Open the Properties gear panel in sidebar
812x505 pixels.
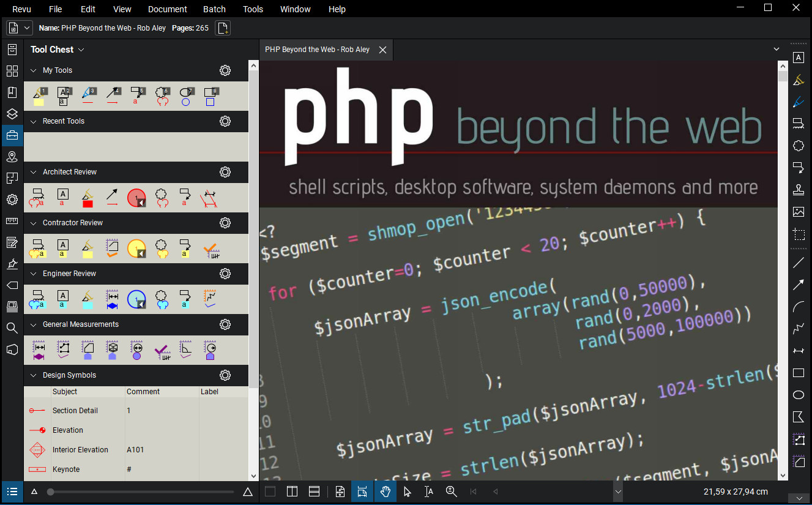tap(12, 200)
